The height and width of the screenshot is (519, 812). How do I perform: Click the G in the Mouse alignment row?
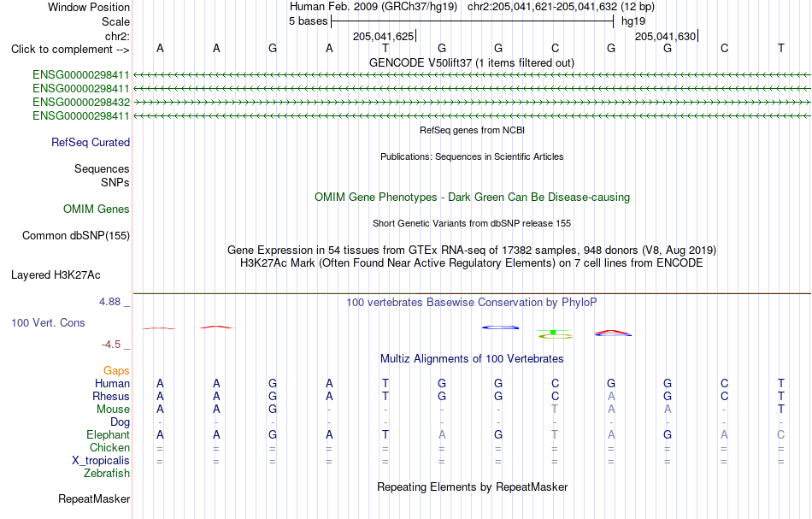[273, 410]
